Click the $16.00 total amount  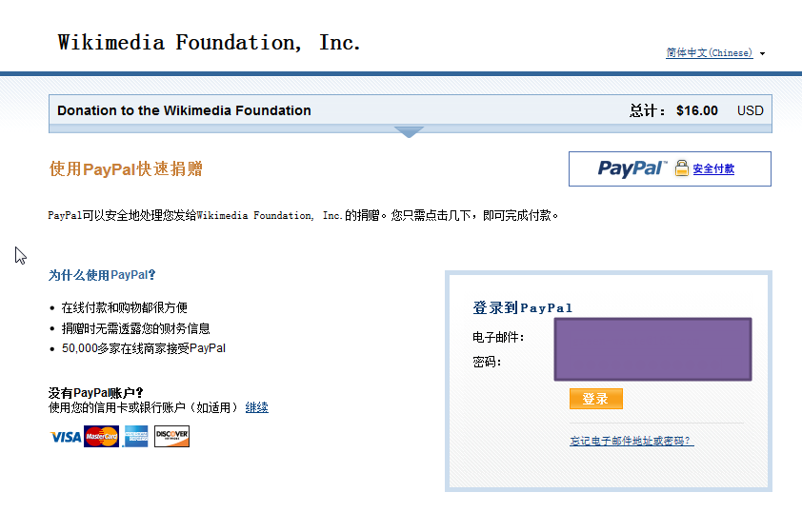(x=697, y=110)
